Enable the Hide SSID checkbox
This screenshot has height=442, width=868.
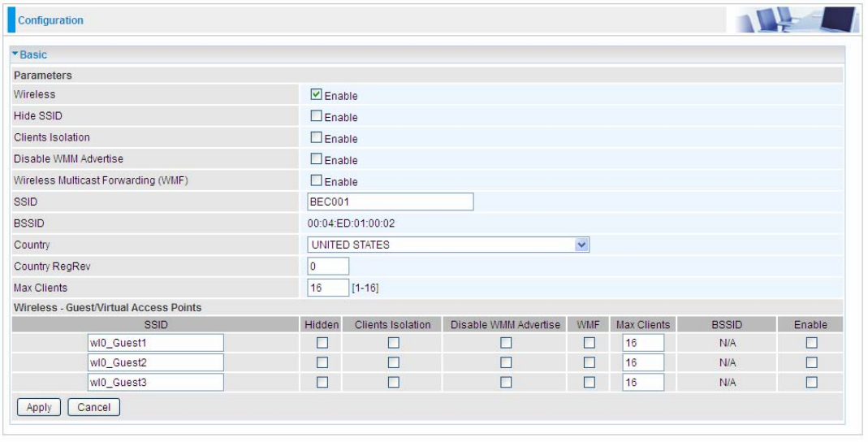point(316,115)
